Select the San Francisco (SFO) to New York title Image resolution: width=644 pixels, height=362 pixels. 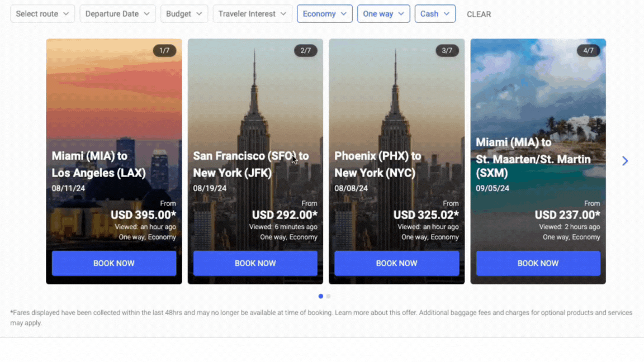[251, 164]
